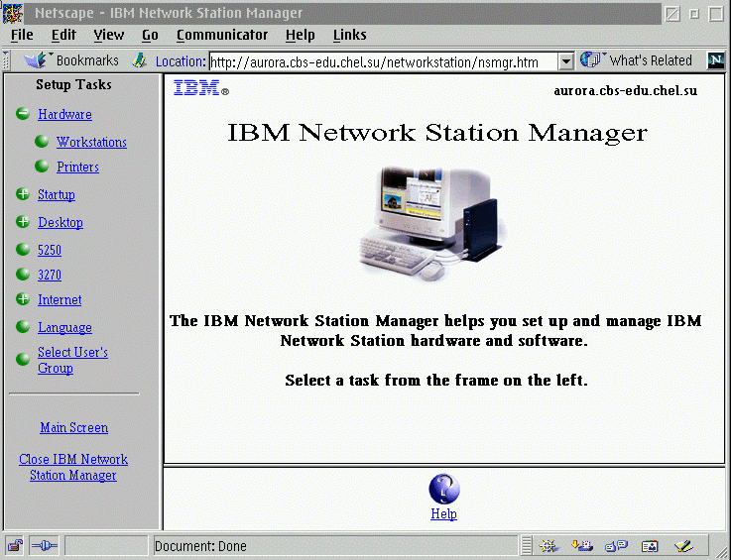Open the Internet link
Image resolution: width=731 pixels, height=560 pixels.
tap(60, 299)
